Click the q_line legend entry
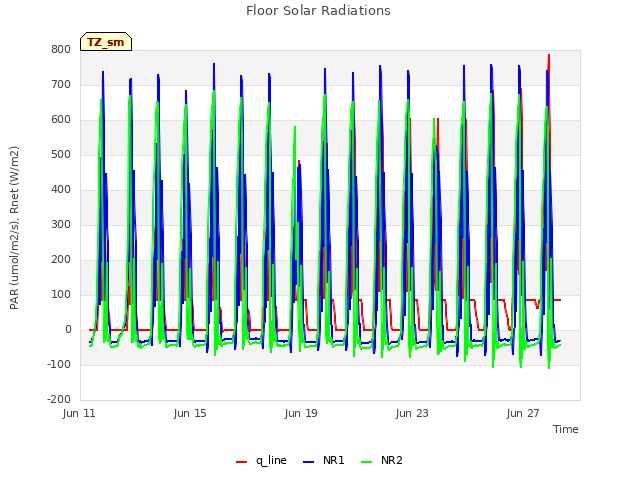Screen dimensions: 640x480 coord(262,460)
